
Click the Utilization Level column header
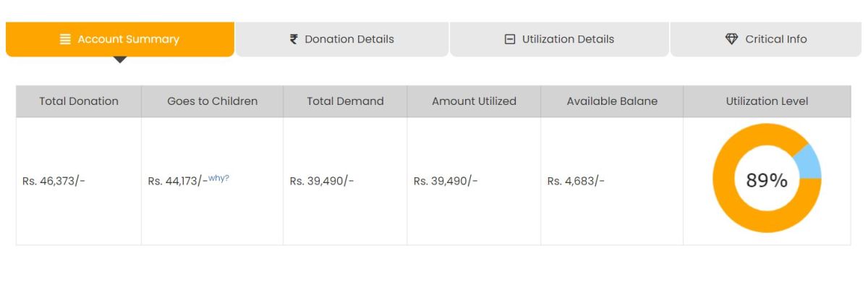(x=767, y=101)
